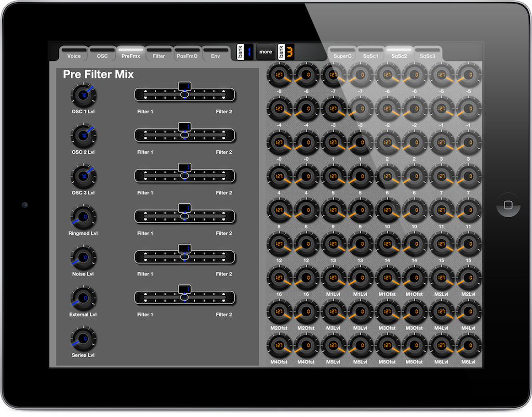Click the Series Lvl knob
This screenshot has height=417, width=532.
coord(83,338)
